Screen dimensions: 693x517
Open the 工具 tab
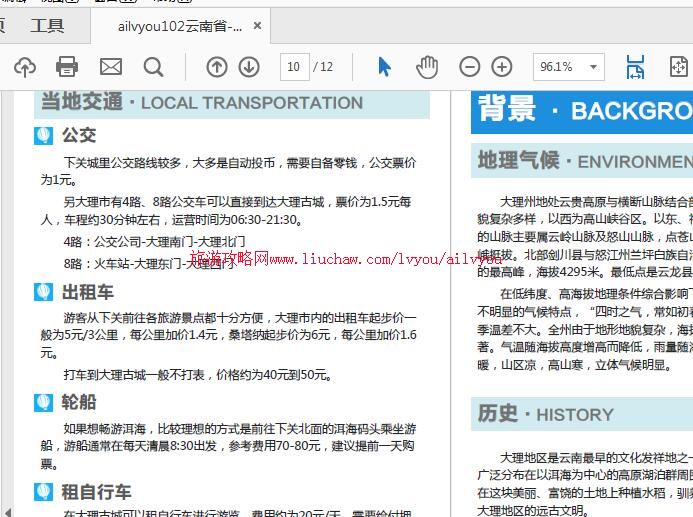[x=46, y=26]
